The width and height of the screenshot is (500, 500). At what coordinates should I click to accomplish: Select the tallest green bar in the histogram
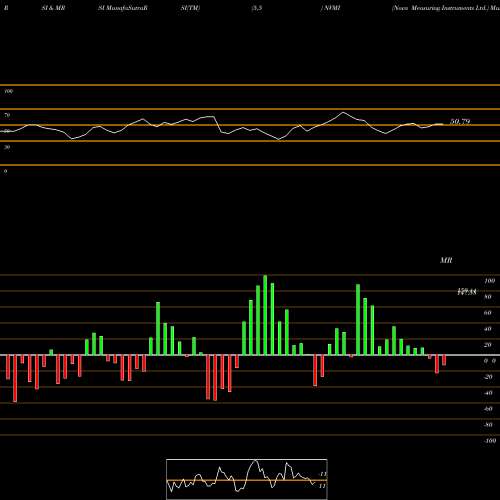265,315
